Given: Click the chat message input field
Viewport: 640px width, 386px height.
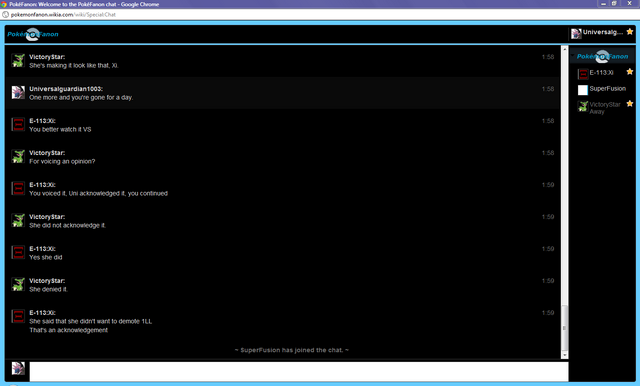Looking at the screenshot, I should tap(299, 371).
